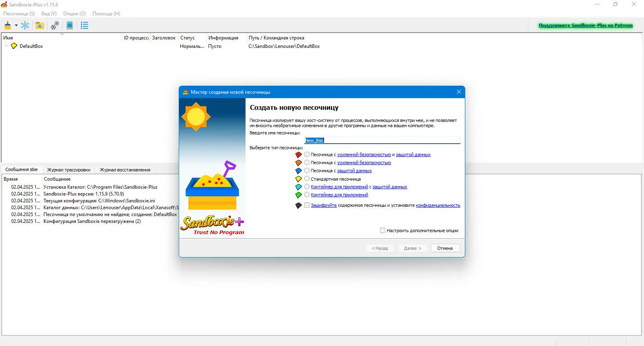This screenshot has height=346, width=644.
Task: Open the Вид (V) menu
Action: tap(49, 13)
